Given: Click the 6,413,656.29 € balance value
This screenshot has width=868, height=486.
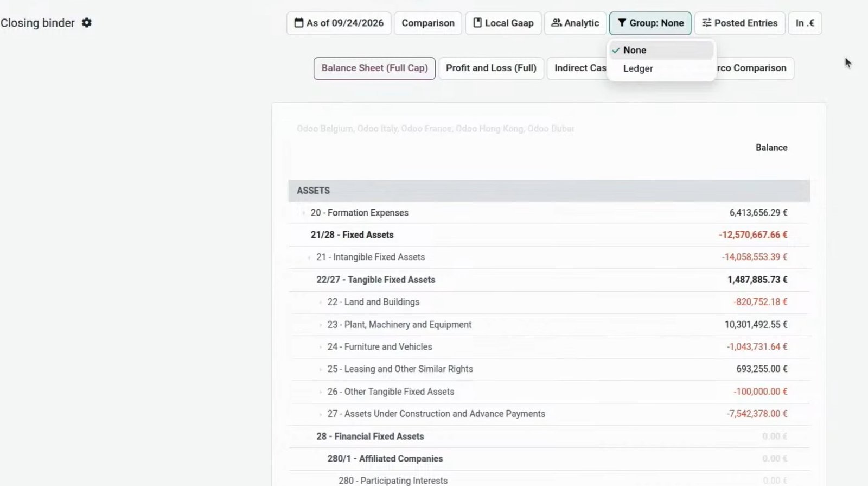Looking at the screenshot, I should [758, 213].
